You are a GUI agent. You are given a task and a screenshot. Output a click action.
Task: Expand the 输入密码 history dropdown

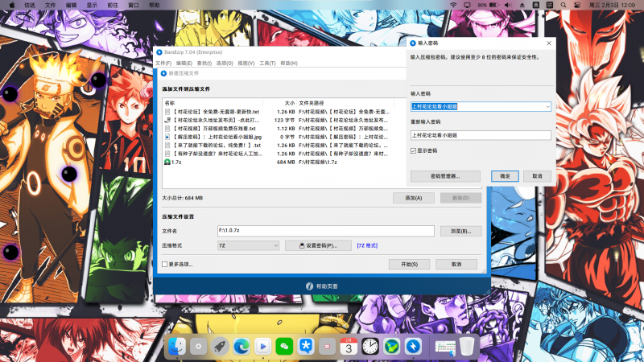(547, 105)
